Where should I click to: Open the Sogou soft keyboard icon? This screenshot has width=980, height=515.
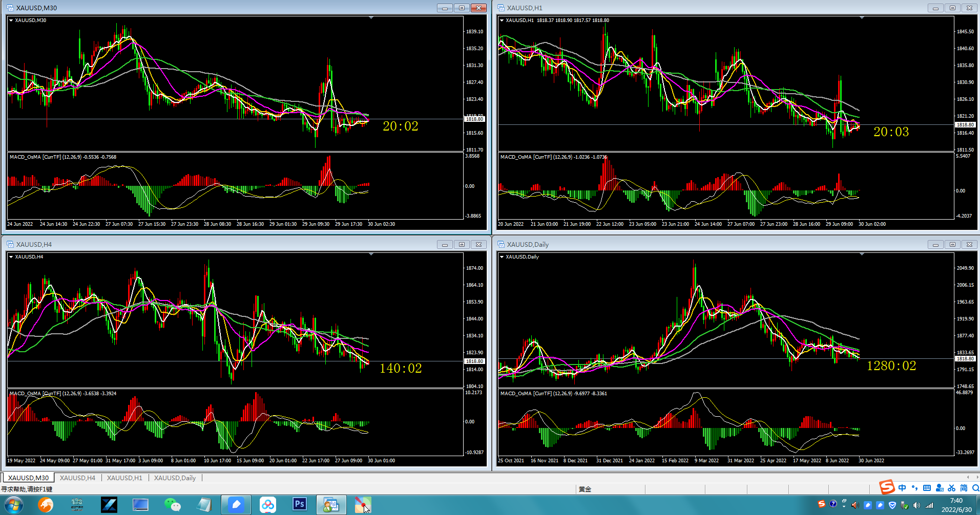point(927,488)
